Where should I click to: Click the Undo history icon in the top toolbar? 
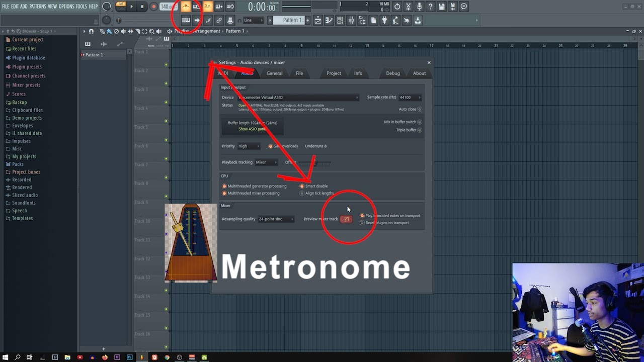(x=397, y=7)
